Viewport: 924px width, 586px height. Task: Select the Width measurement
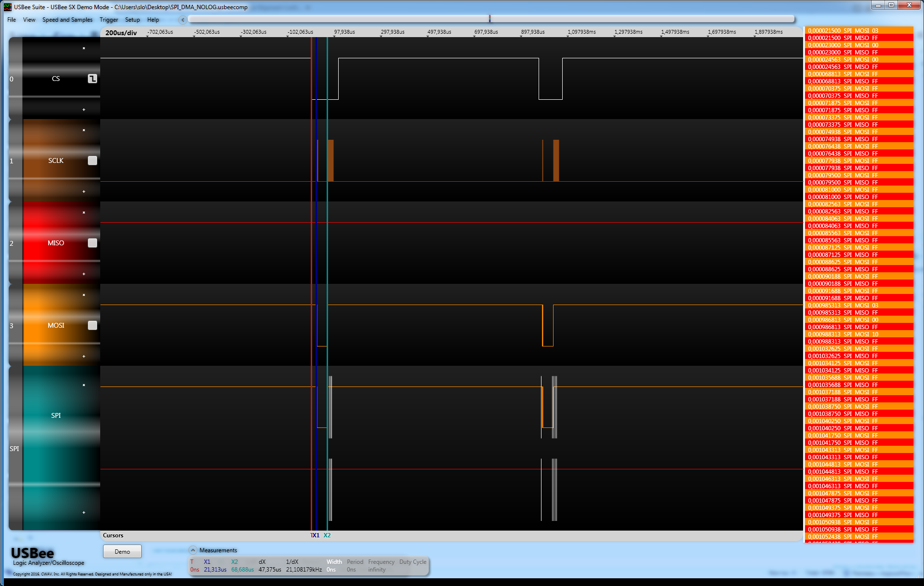click(334, 562)
